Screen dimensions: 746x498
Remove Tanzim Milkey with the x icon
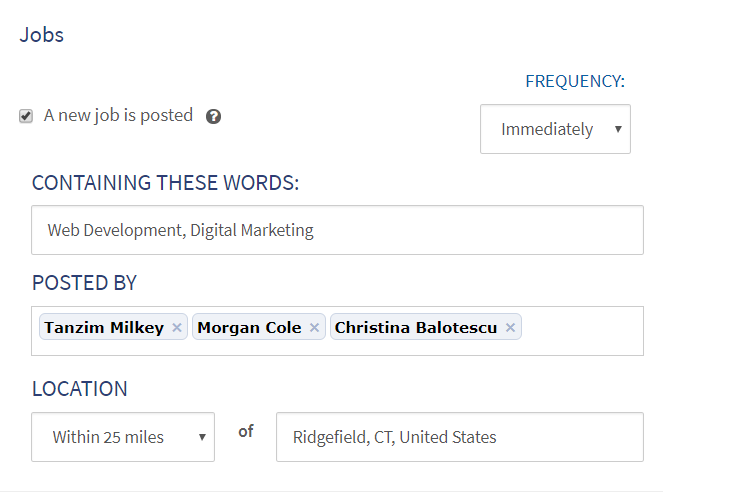[x=177, y=328]
